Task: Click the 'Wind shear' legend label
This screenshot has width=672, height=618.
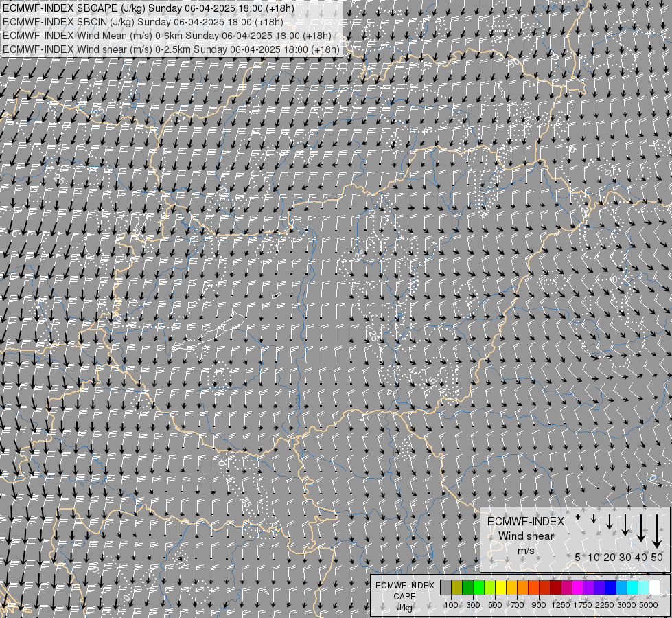Action: coord(526,536)
